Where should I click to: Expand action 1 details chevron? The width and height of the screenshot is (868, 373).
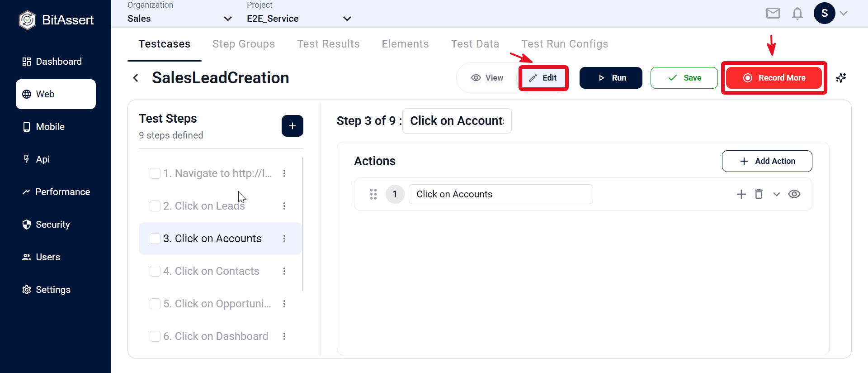[777, 194]
